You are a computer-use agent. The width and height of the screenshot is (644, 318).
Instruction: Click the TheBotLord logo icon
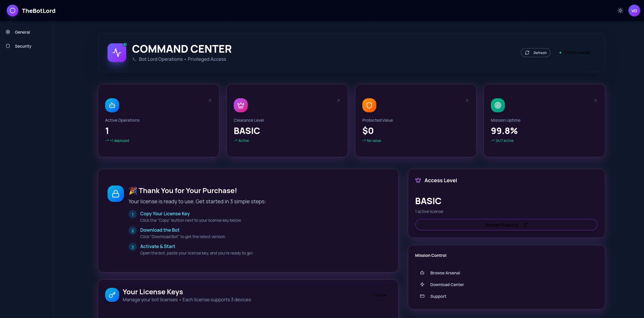tap(12, 11)
